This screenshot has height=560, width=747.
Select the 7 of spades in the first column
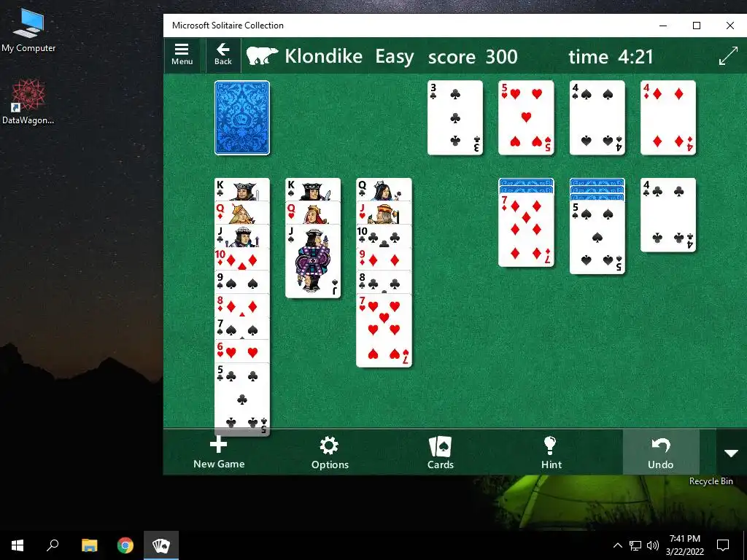(x=242, y=328)
